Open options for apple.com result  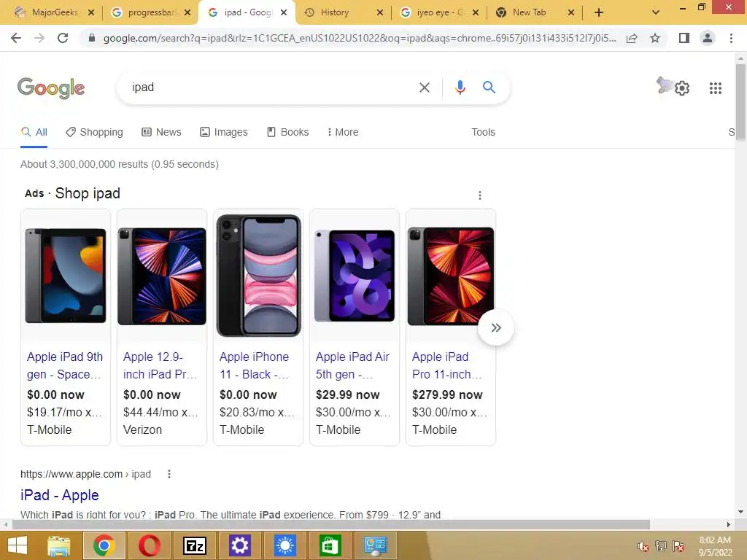pos(169,474)
